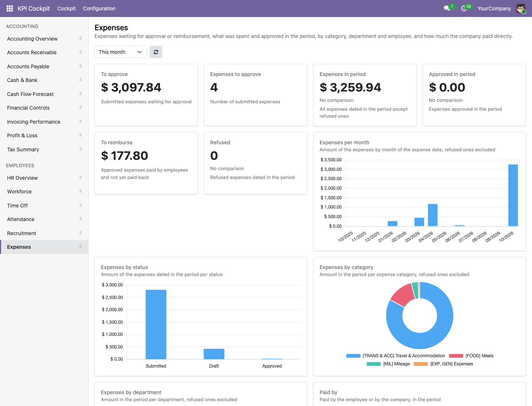532x406 pixels.
Task: Click the refresh icon beside the period selector
Action: click(x=156, y=52)
